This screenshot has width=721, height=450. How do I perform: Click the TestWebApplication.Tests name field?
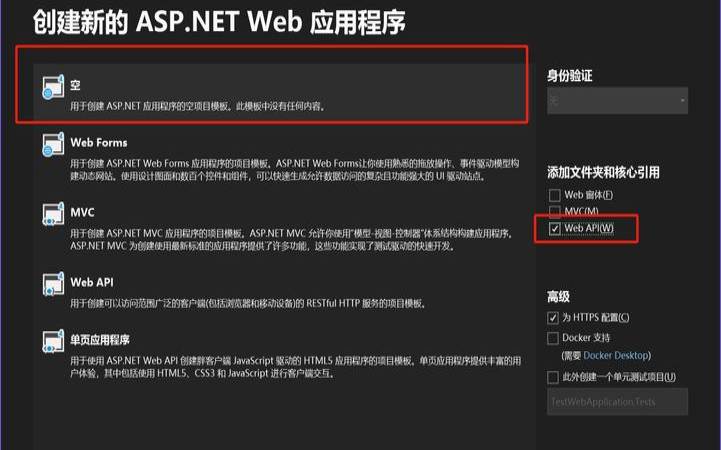(x=618, y=402)
